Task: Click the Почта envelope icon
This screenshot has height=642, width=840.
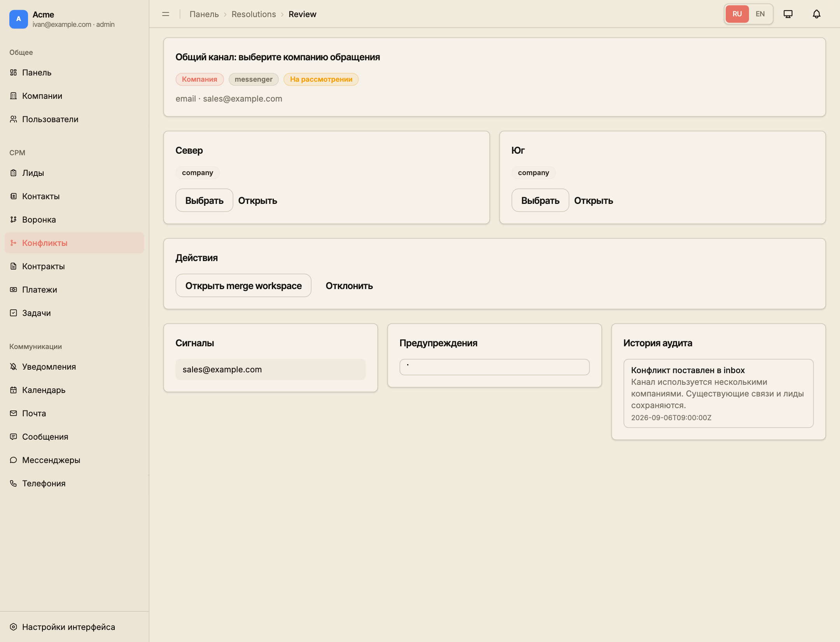Action: pos(13,413)
